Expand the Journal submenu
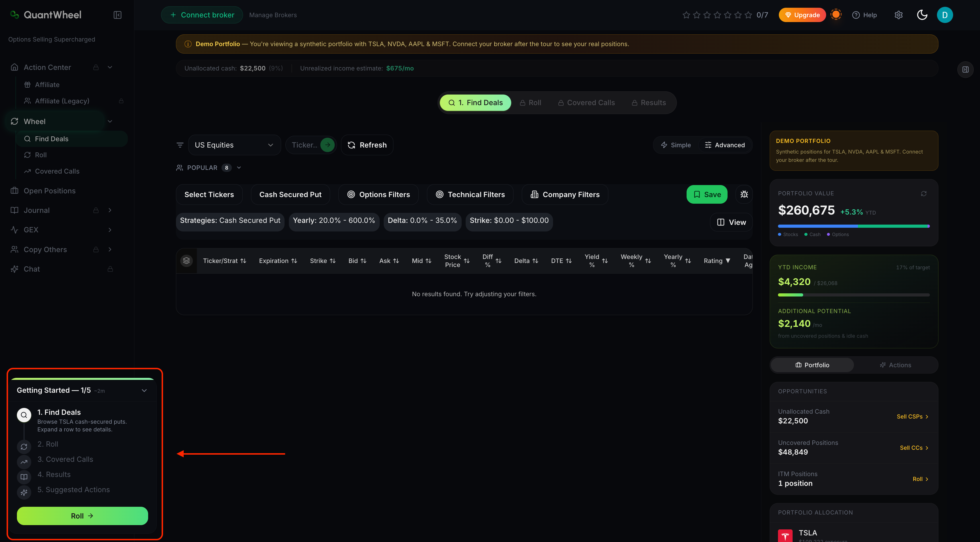This screenshot has width=980, height=542. click(110, 210)
